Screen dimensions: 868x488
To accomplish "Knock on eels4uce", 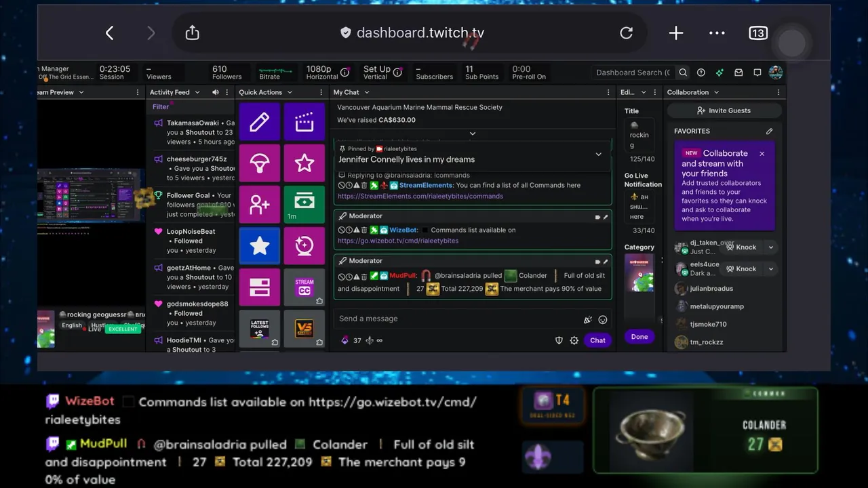I will click(x=741, y=269).
